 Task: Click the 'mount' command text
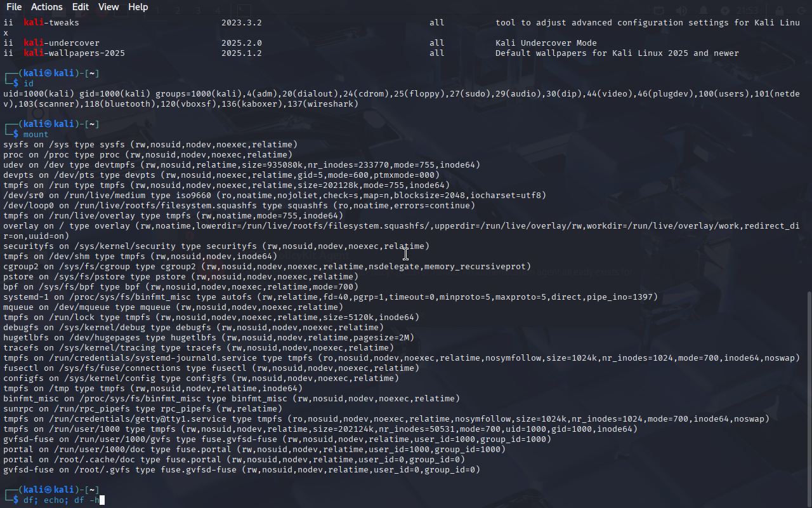[x=36, y=135]
